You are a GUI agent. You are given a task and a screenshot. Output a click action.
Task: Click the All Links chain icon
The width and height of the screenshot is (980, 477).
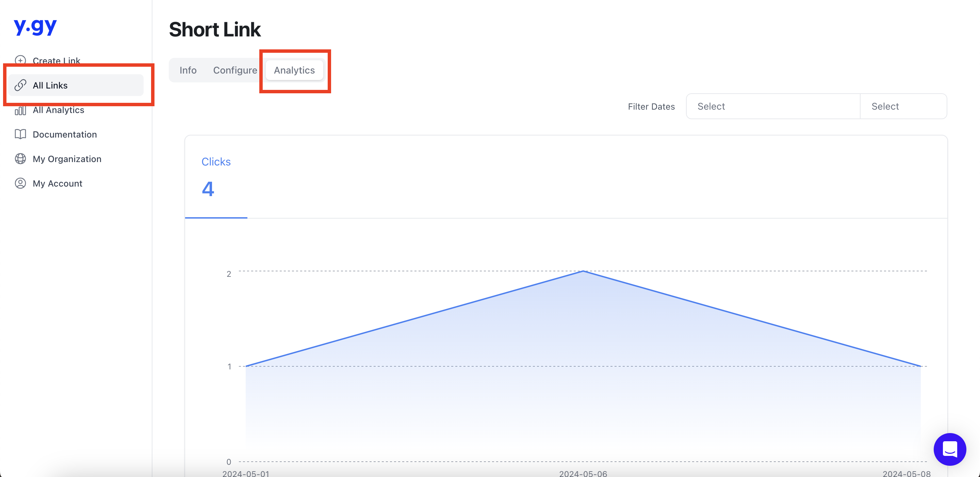coord(20,85)
